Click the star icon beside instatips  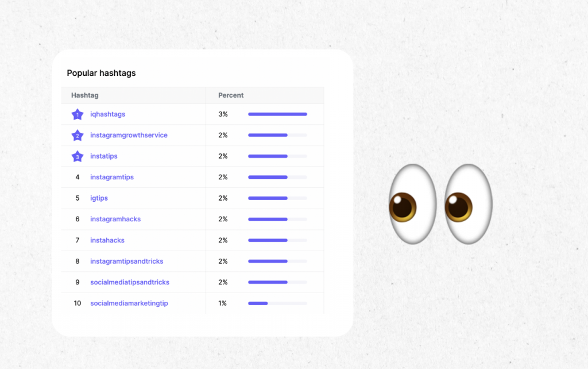(77, 156)
